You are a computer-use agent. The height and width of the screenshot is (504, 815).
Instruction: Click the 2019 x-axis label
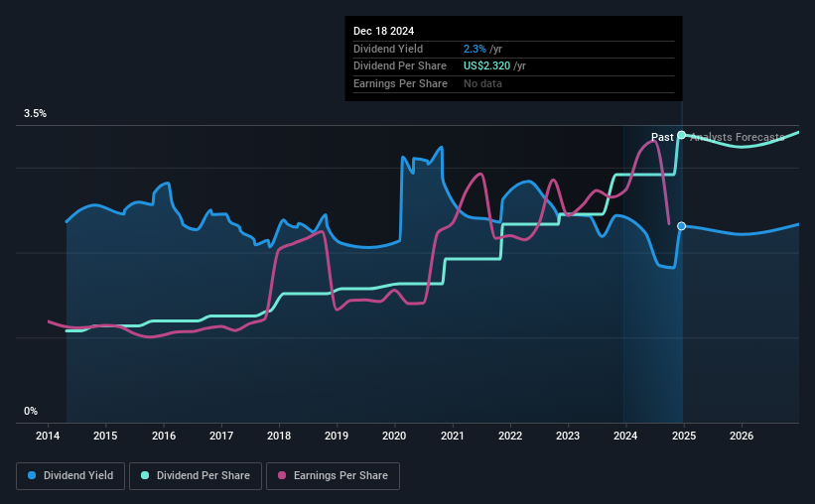tap(337, 436)
